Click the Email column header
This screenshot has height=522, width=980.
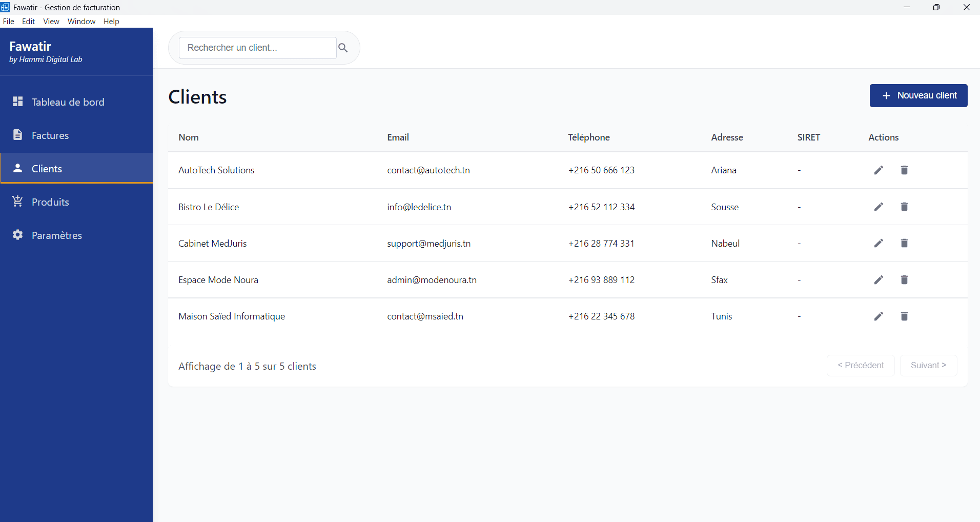tap(398, 137)
